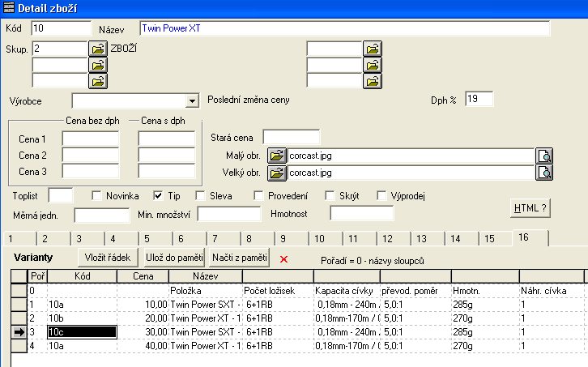This screenshot has width=588, height=367.
Task: Open folder icon for second right-side group field
Action: coord(373,66)
